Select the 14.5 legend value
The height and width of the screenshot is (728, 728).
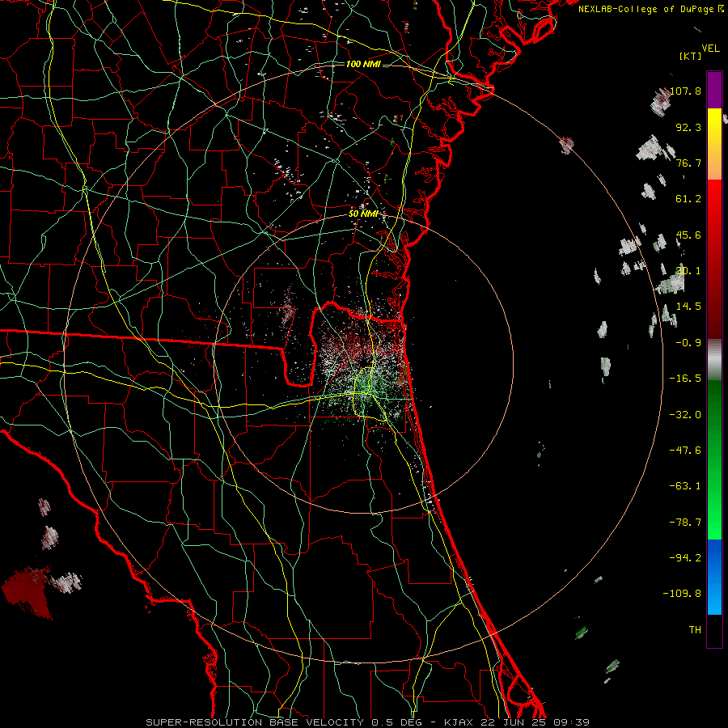tap(688, 307)
